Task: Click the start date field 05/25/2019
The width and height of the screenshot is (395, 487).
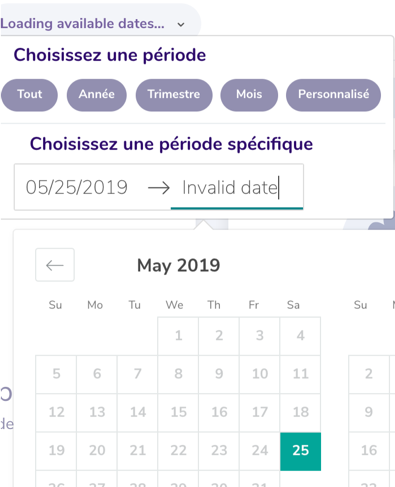Action: point(77,187)
